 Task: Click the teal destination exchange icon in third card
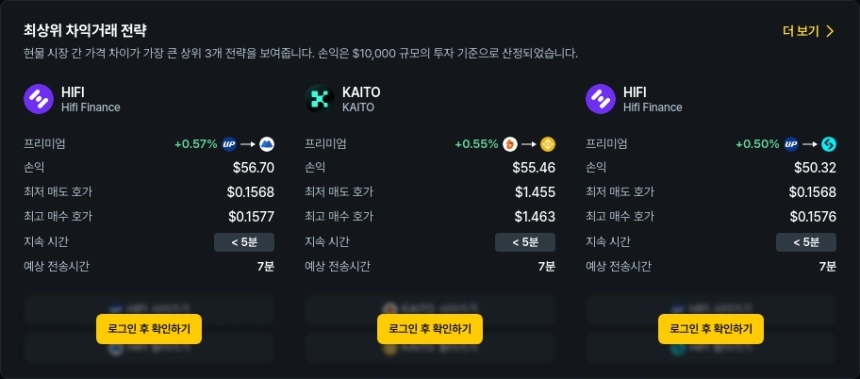click(829, 144)
